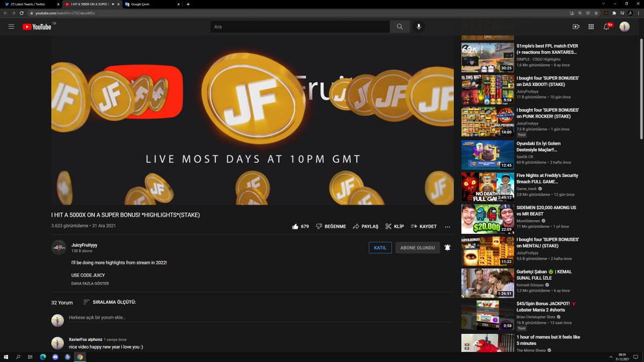Close the Google Çeviri tab
644x362 pixels.
coord(178,4)
